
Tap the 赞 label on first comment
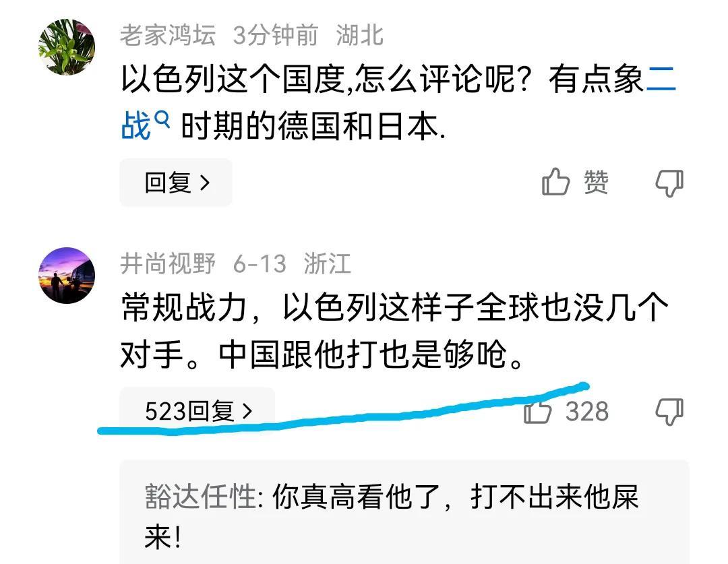point(596,182)
